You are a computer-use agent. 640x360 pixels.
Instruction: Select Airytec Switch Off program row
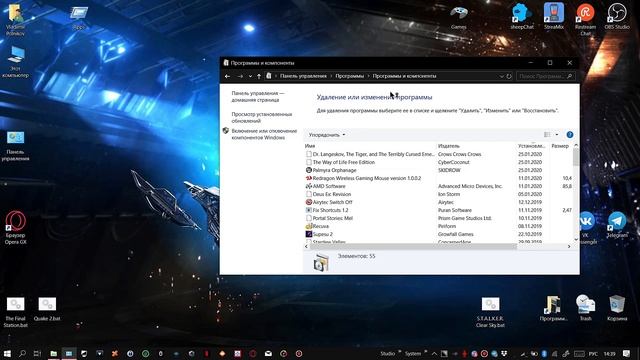[x=438, y=202]
